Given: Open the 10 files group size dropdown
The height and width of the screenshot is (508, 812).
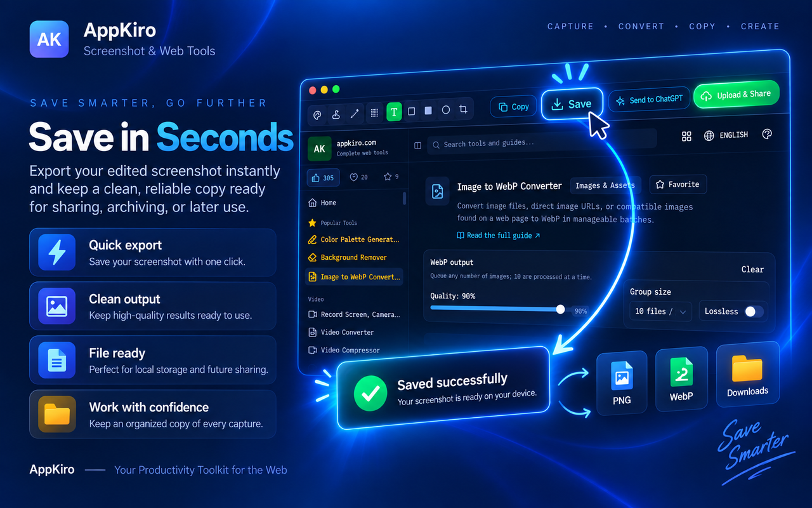Looking at the screenshot, I should [660, 311].
